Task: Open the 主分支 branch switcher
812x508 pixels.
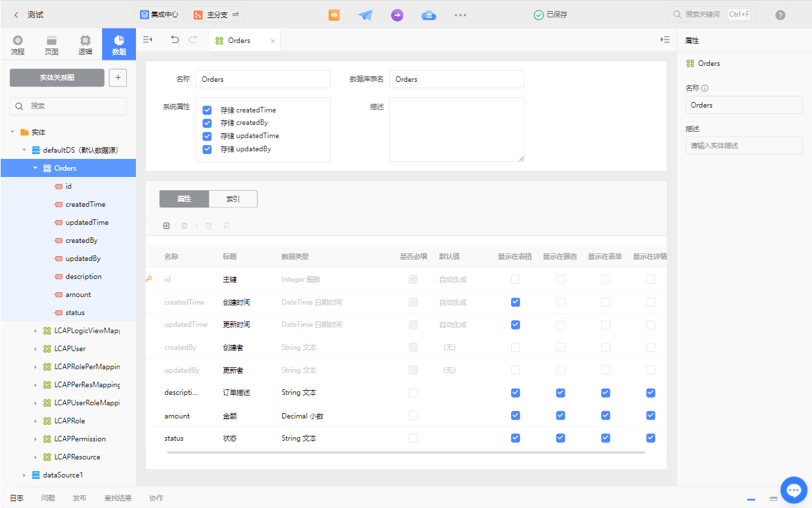Action: click(216, 15)
